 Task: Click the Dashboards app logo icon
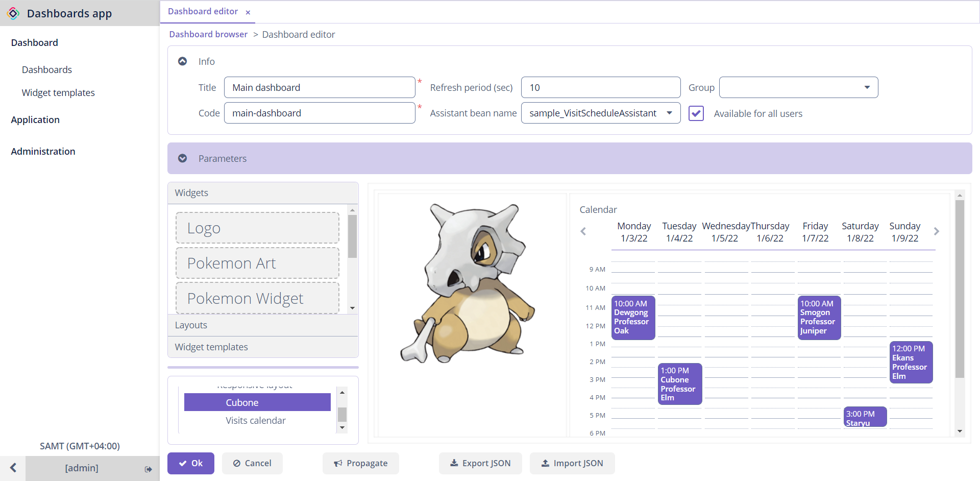click(14, 13)
